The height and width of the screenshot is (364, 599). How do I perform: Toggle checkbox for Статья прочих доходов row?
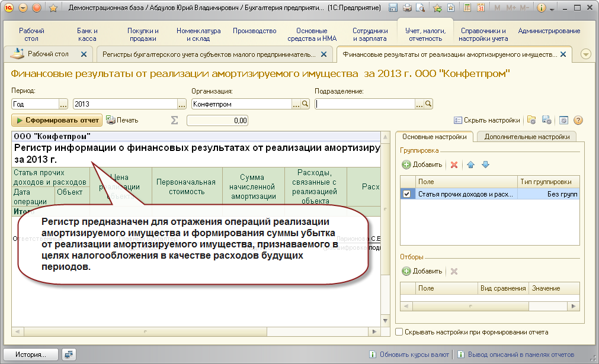click(407, 194)
